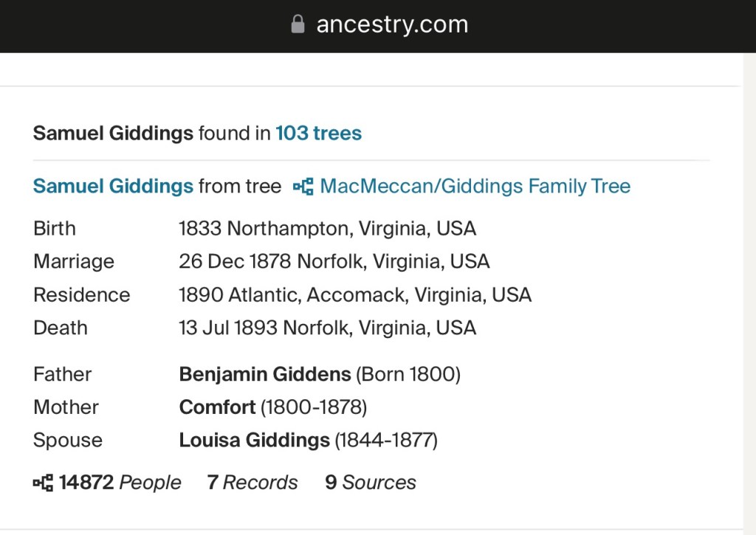
Task: Select spouse Louisa Giddings
Action: click(254, 441)
